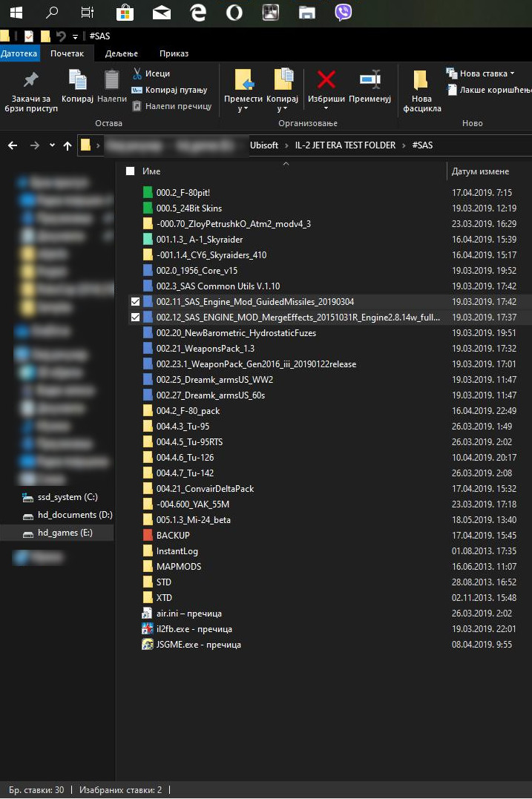Select il2fb.exe - пречица shortcut
Image resolution: width=532 pixels, height=799 pixels.
194,629
